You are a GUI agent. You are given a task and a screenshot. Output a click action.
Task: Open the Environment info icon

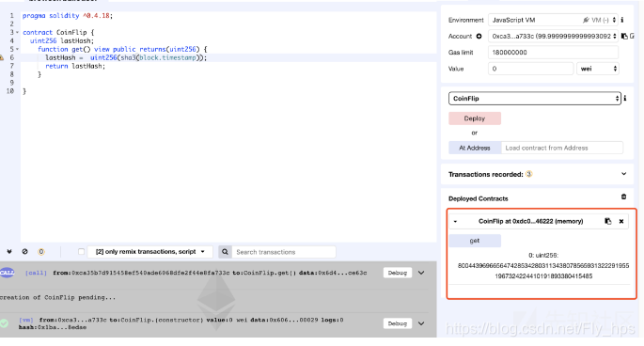tap(622, 20)
